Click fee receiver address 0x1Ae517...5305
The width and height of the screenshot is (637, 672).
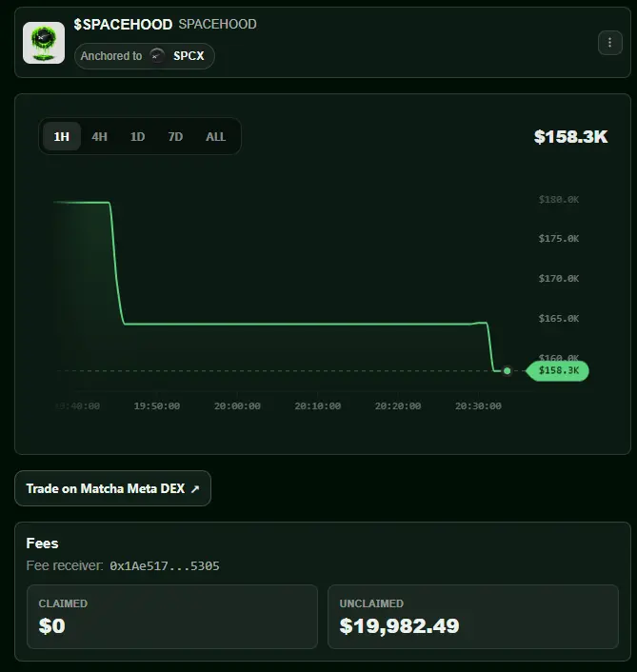[165, 565]
